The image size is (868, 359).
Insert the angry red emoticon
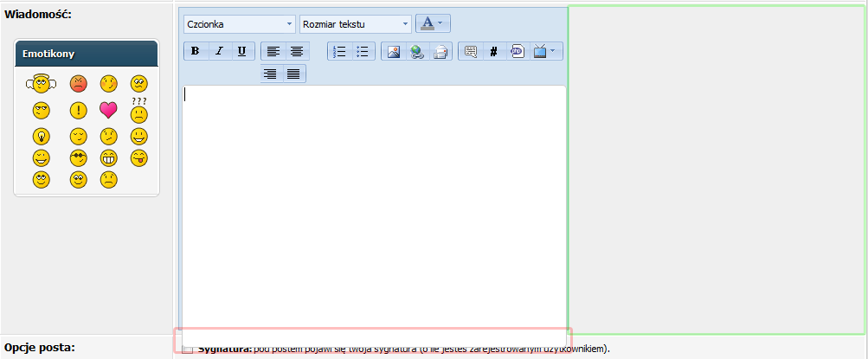click(x=79, y=84)
